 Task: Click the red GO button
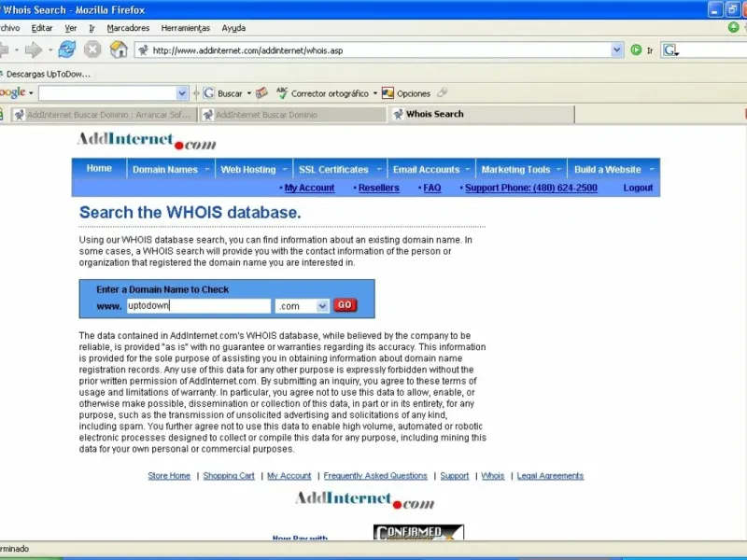coord(345,305)
